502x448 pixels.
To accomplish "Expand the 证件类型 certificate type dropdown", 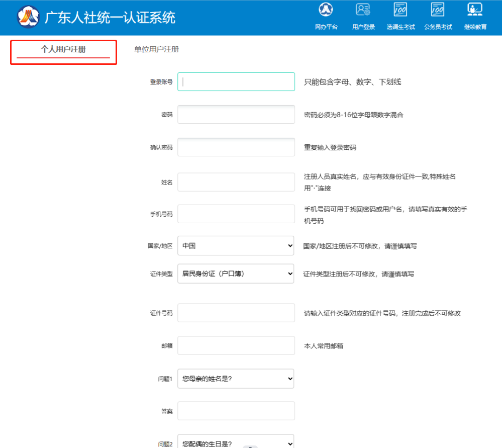I will (235, 274).
